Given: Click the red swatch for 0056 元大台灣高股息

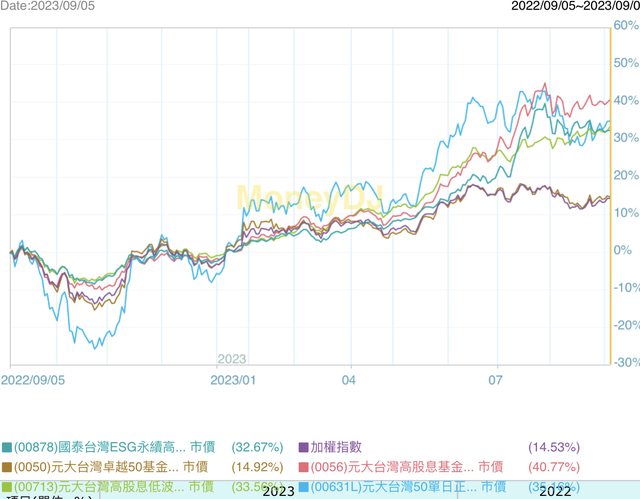Looking at the screenshot, I should coord(303,467).
